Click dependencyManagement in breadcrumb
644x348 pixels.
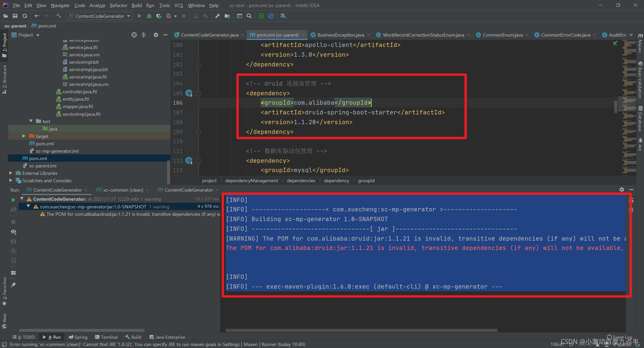point(252,181)
